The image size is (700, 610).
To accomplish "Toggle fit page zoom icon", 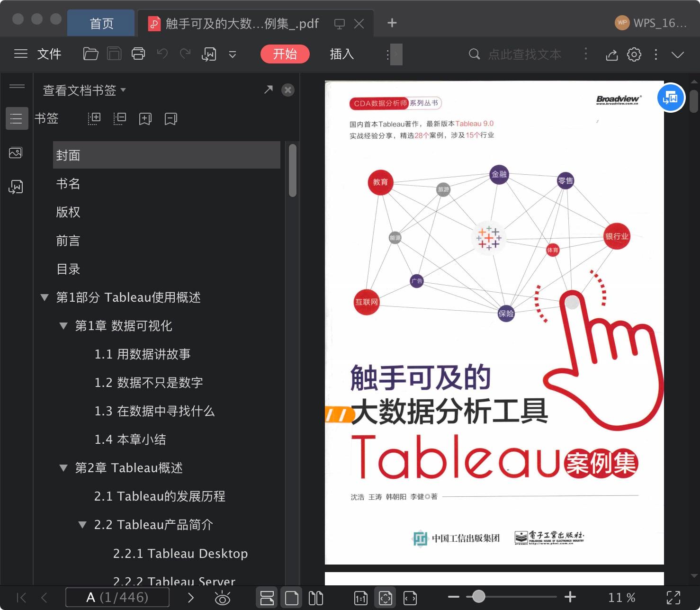I will coord(386,598).
